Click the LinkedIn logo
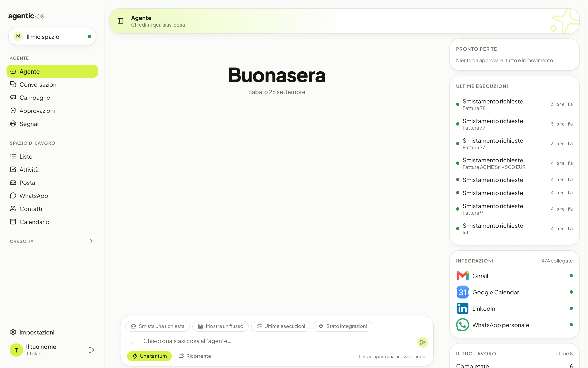The height and width of the screenshot is (368, 588). click(462, 308)
